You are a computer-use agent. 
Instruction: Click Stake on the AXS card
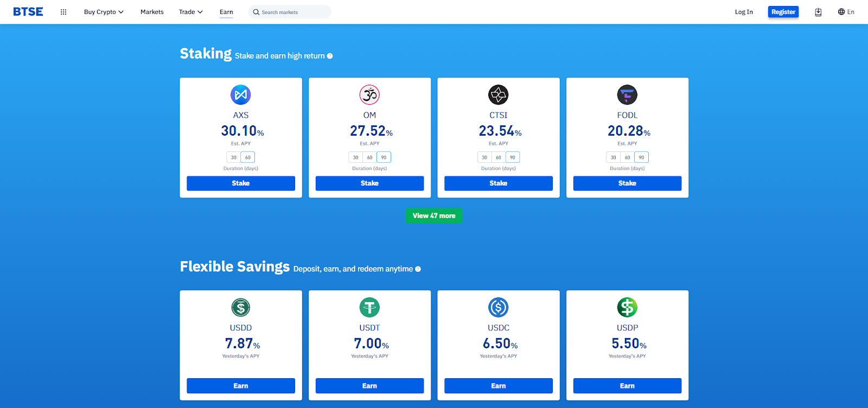click(x=241, y=183)
